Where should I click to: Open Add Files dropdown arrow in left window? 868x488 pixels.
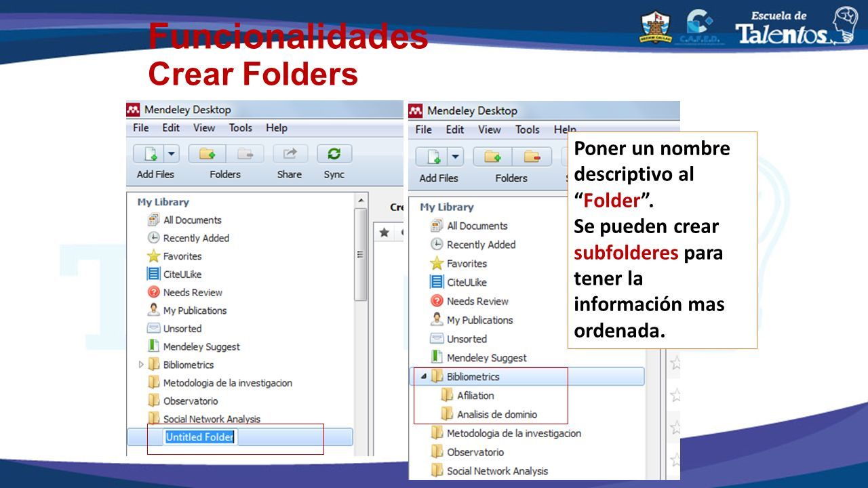(x=171, y=154)
